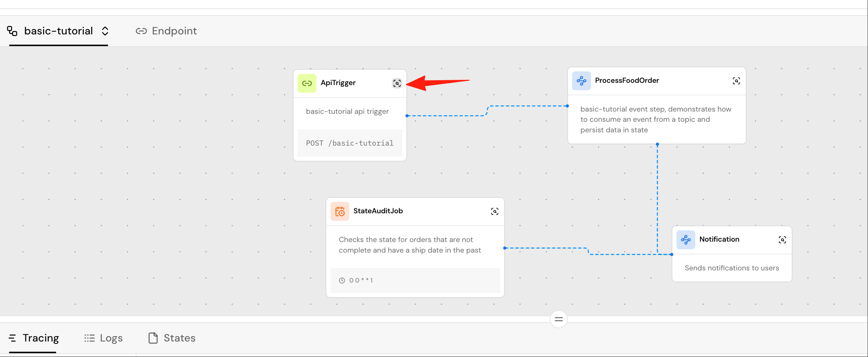Switch to the basic-tutorial tab
The height and width of the screenshot is (357, 868).
[58, 31]
